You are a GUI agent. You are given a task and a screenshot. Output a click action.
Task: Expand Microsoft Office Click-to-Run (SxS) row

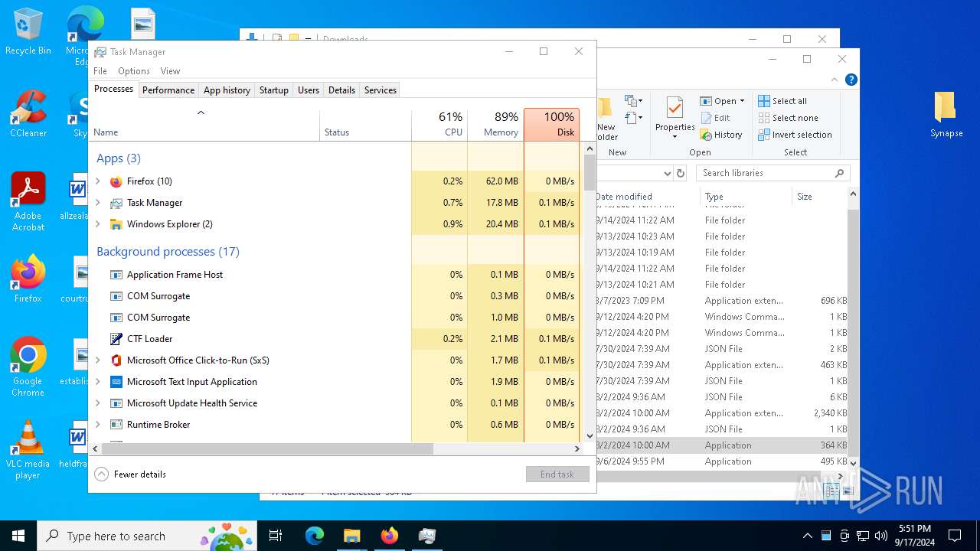click(x=97, y=360)
